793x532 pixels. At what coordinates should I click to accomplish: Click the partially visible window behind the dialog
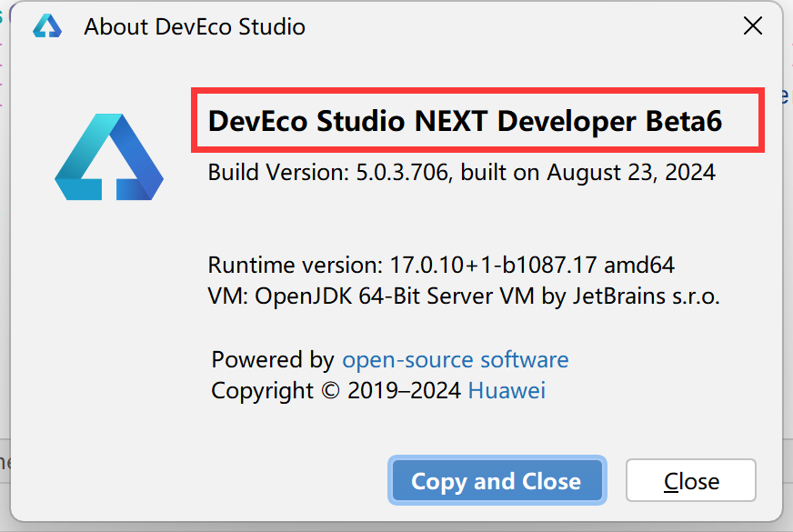coord(5,273)
